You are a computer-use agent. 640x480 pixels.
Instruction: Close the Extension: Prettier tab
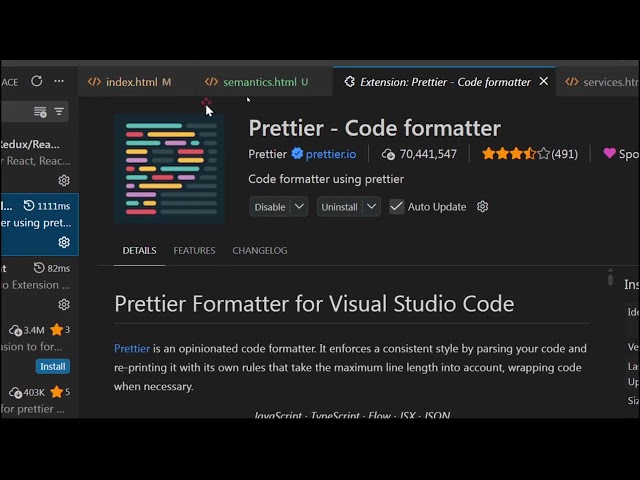[544, 81]
